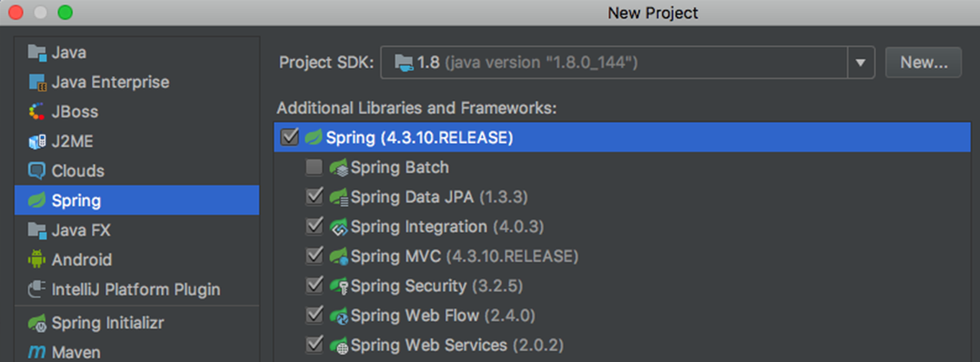The image size is (980, 362).
Task: Open the Project SDK dropdown arrow
Action: coord(861,62)
